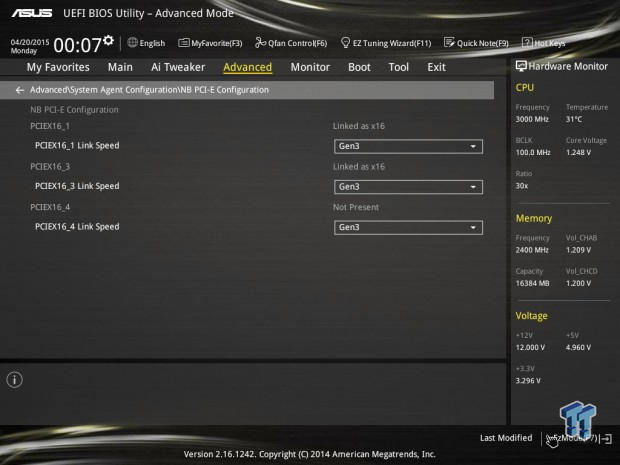Open Qfan Control fan icon
620x465 pixels.
coord(260,43)
